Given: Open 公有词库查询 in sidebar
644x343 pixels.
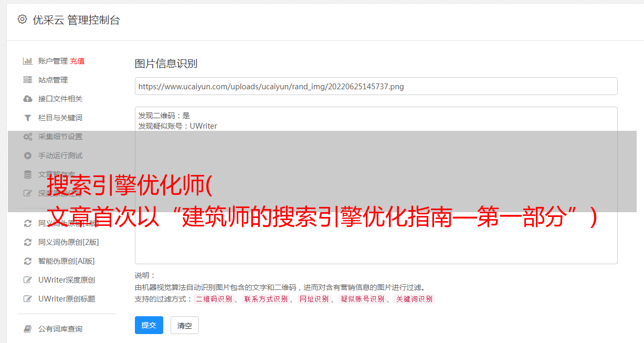Looking at the screenshot, I should [x=60, y=329].
